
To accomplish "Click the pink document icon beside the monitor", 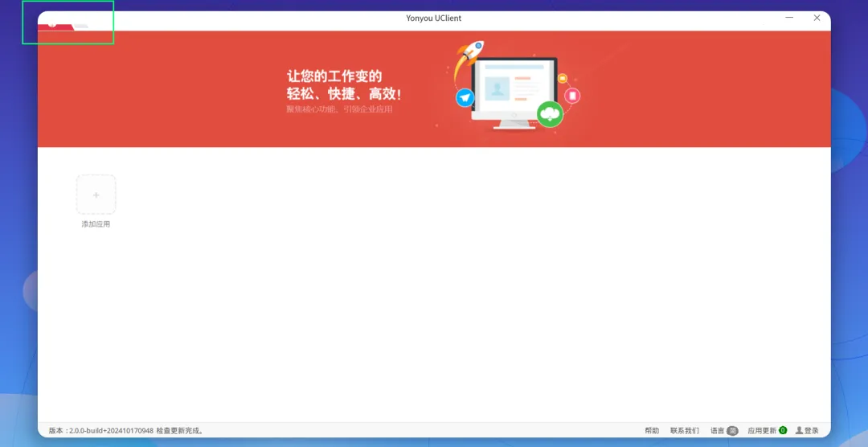I will [x=572, y=96].
